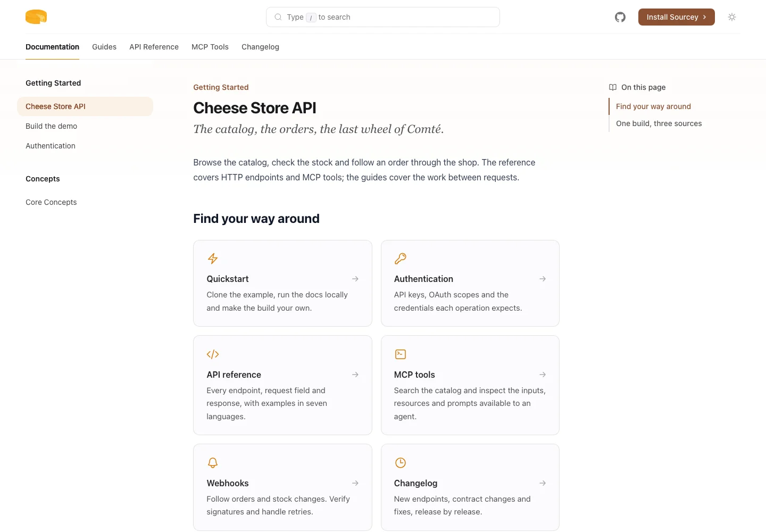Open the MCP Tools tab
Viewport: 766px width, 532px height.
point(210,47)
